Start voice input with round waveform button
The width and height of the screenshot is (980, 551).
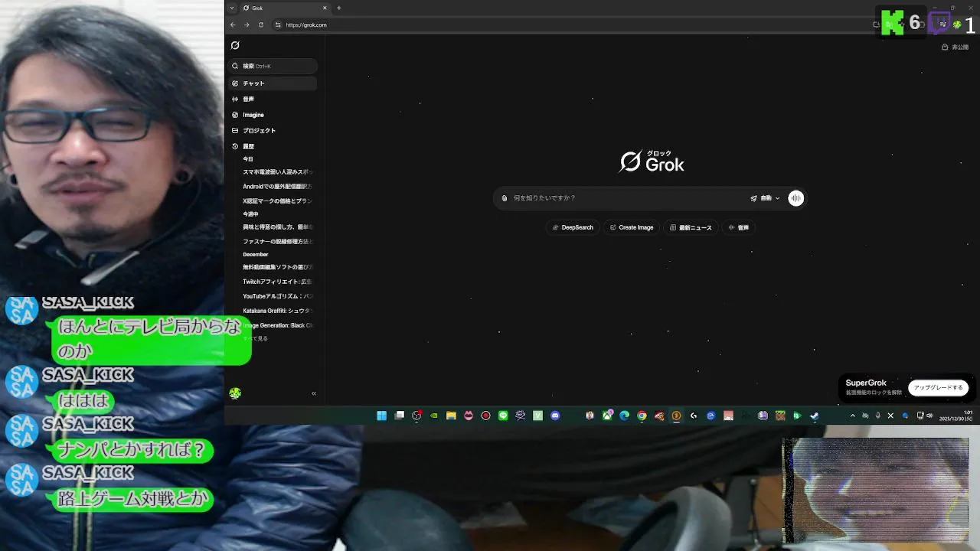coord(796,198)
